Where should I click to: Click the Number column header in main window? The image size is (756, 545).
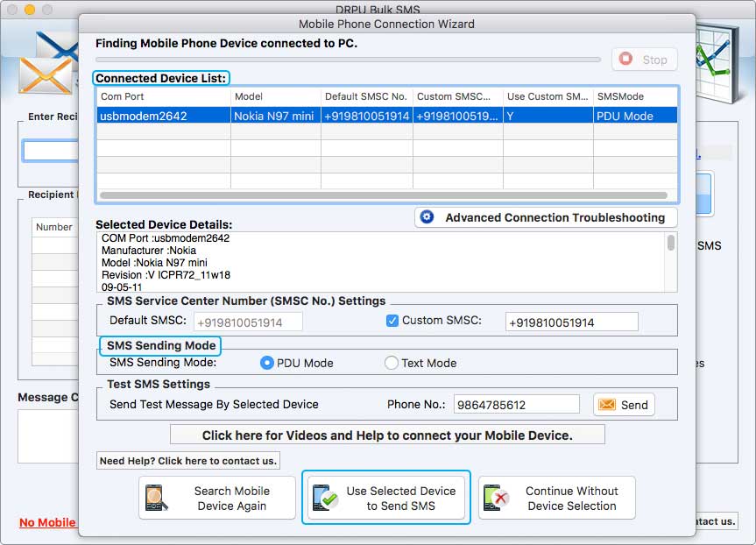tap(54, 227)
